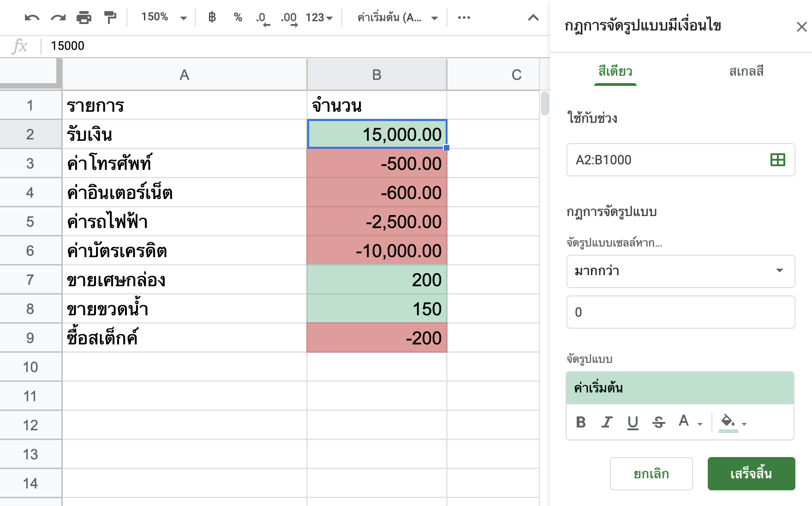The height and width of the screenshot is (506, 812).
Task: Click the ยกเลิก cancel button
Action: tap(651, 474)
